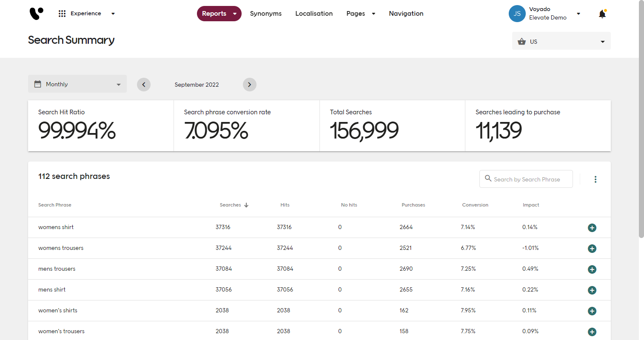Image resolution: width=644 pixels, height=340 pixels.
Task: Open the apps grid icon beside Experience
Action: 62,14
